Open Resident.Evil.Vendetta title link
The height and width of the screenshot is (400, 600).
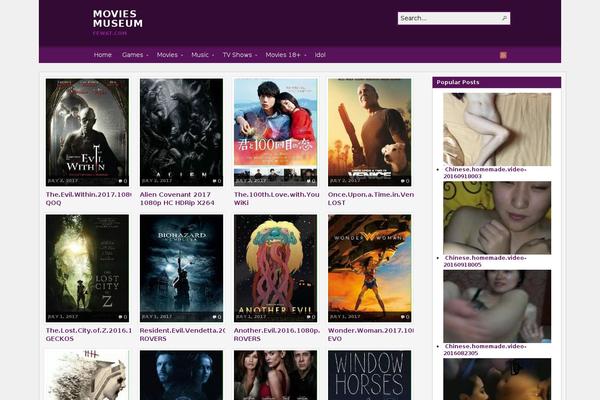[182, 335]
